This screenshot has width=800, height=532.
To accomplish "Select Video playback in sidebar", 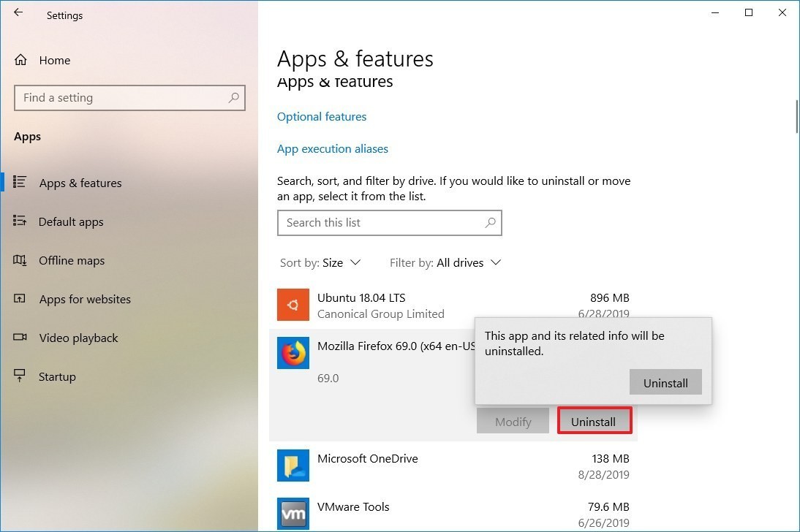I will pos(78,338).
